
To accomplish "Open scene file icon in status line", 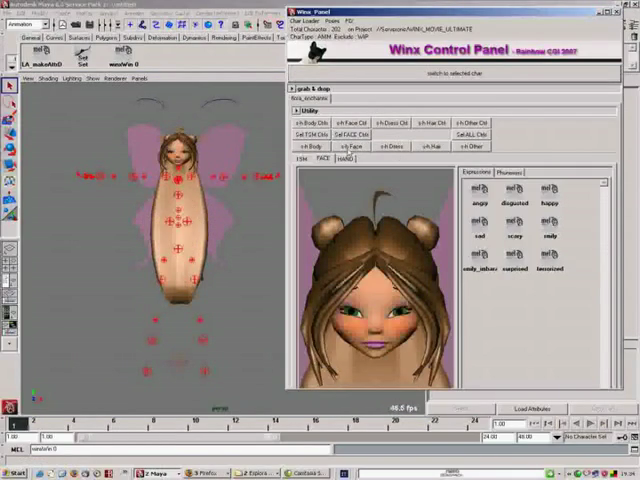I will point(76,25).
